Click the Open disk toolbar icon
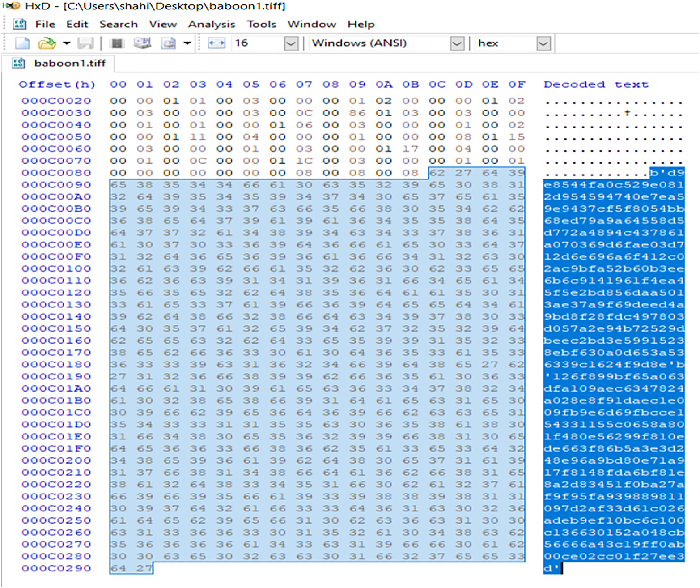Screen dimensions: 700x588 click(x=142, y=43)
